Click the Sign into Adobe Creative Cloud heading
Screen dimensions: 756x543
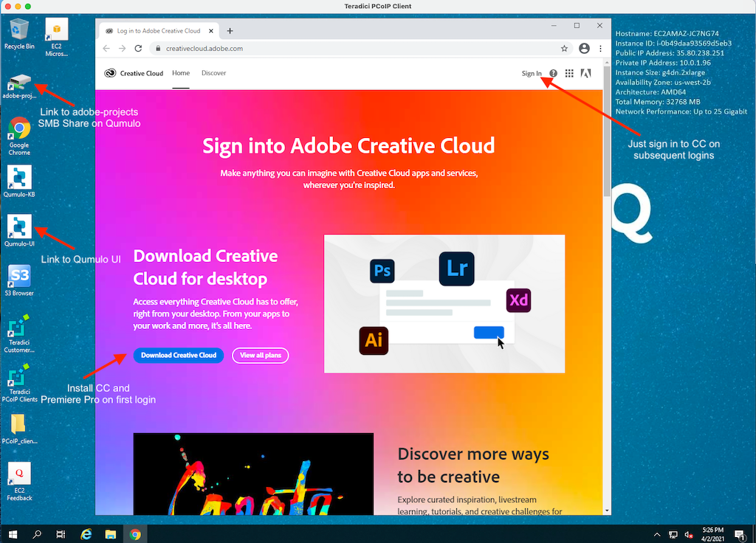point(348,145)
